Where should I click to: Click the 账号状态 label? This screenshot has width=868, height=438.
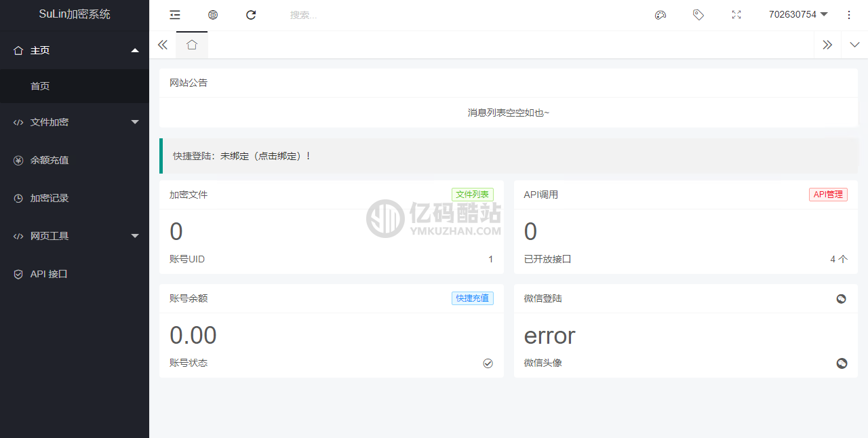pyautogui.click(x=189, y=363)
